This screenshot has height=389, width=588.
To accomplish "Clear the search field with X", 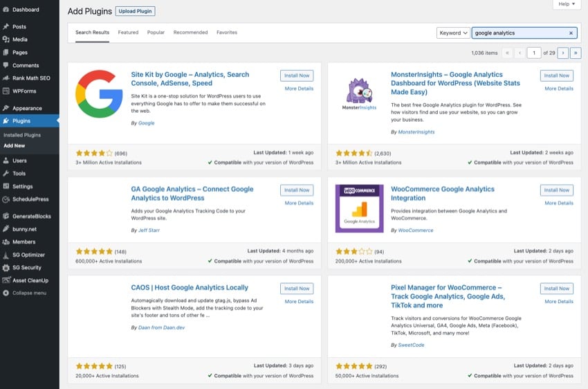I will tap(571, 33).
